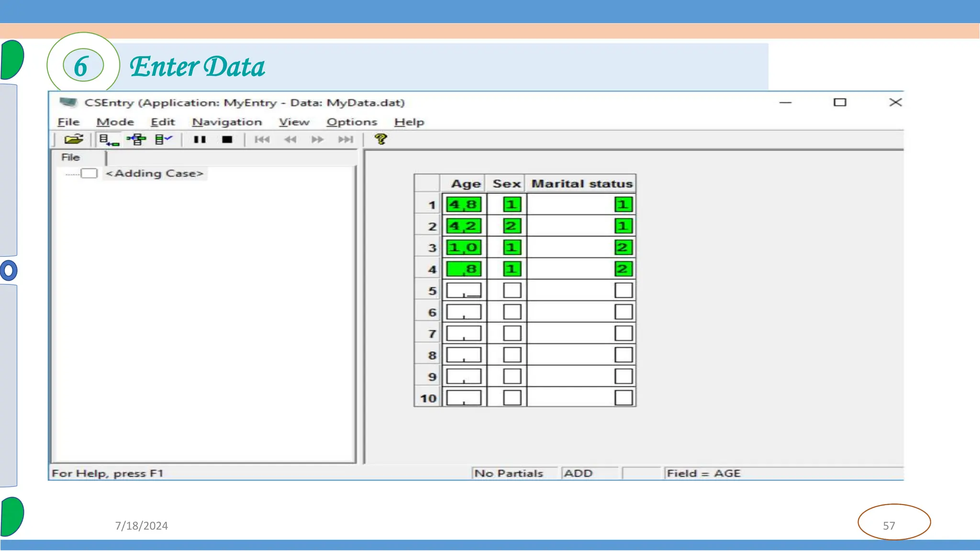Click the Age field in row 4

(x=464, y=269)
